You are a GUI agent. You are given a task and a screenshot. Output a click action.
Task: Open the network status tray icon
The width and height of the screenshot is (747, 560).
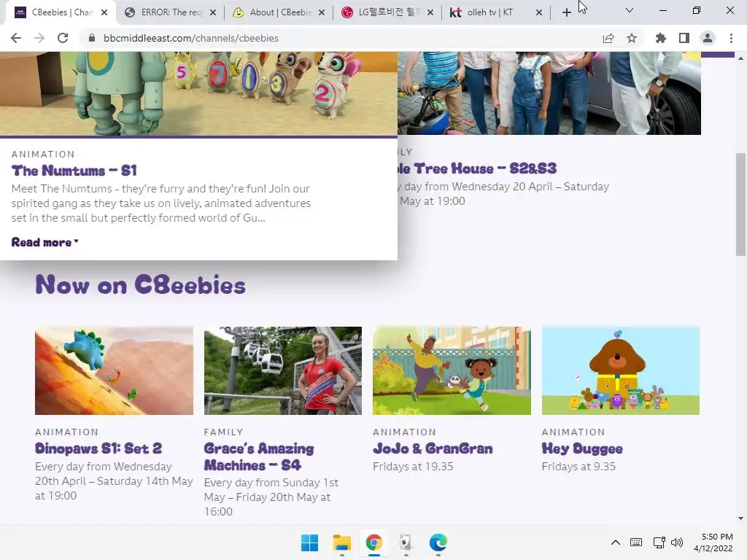coord(659,542)
